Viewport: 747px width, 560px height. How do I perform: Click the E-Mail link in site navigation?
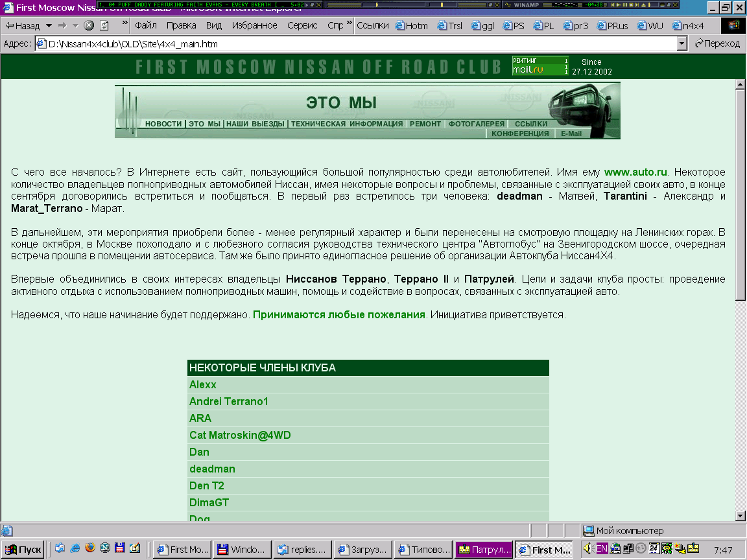tap(571, 134)
